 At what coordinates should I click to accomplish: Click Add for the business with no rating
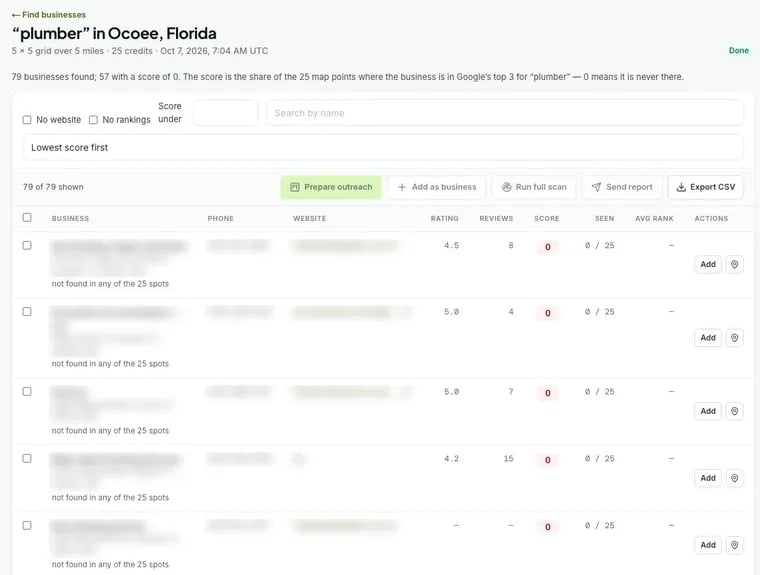(708, 545)
